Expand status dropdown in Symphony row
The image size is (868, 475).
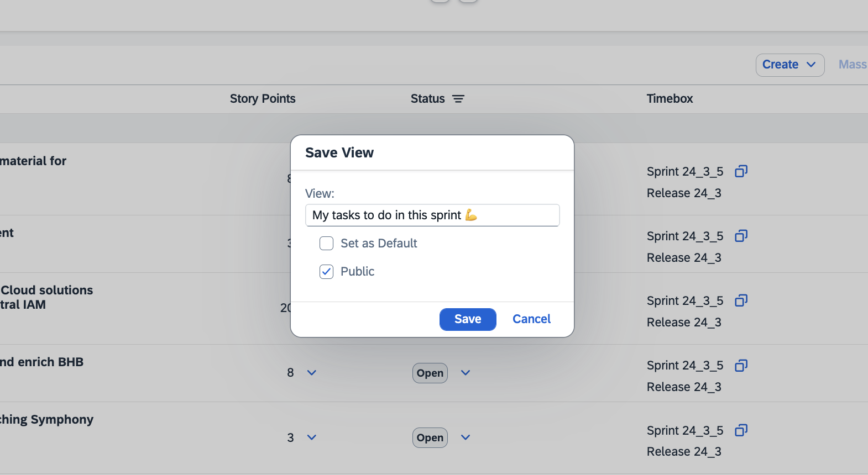[x=466, y=437]
